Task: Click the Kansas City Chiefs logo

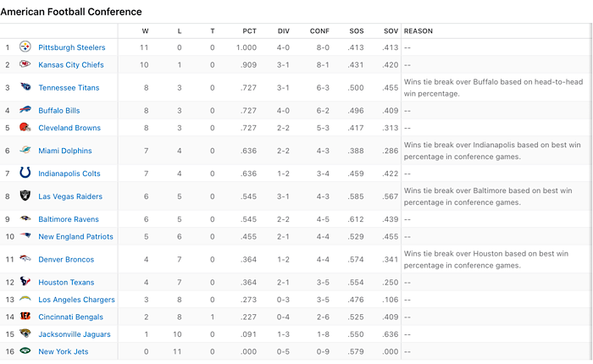Action: [25, 63]
